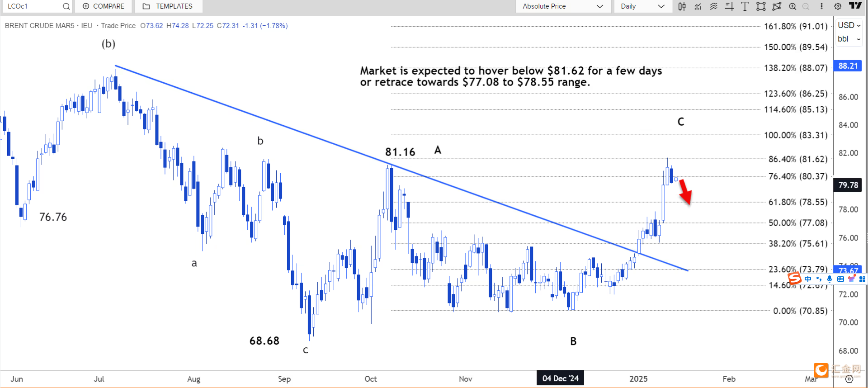Screen dimensions: 868x388
Task: Click the 79.78 current price label
Action: (848, 185)
